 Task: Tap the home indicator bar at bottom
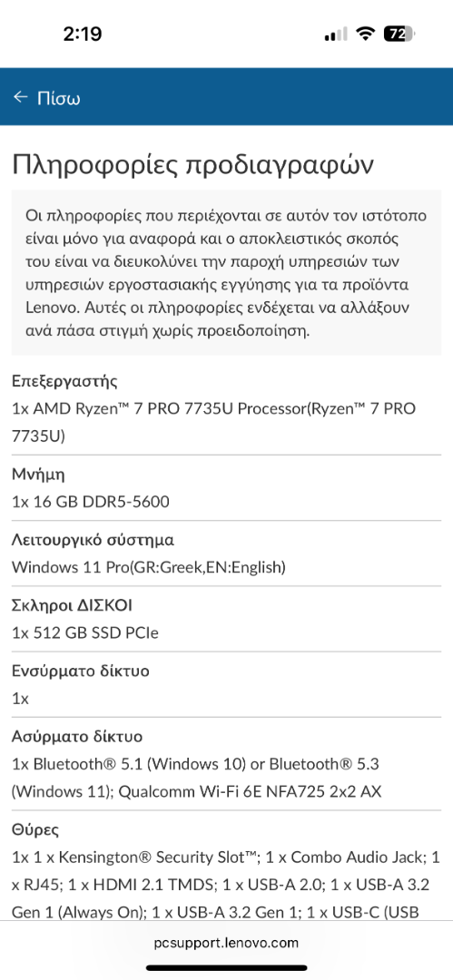(x=226, y=968)
